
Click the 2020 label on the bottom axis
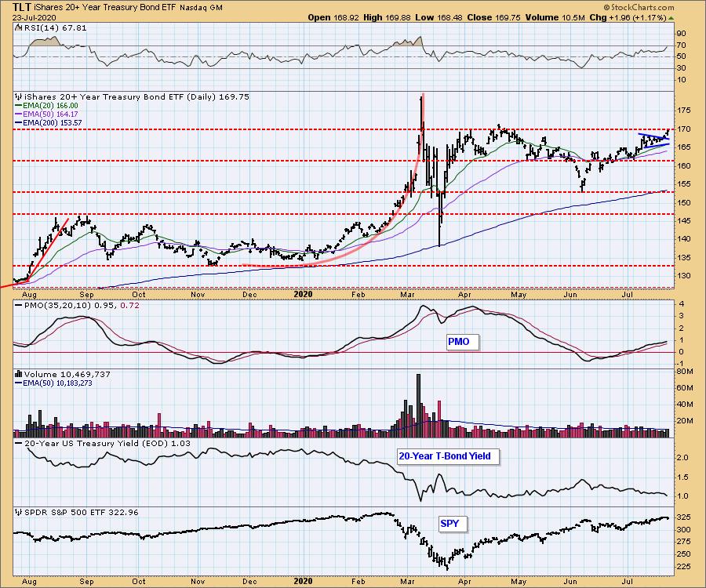(x=303, y=581)
